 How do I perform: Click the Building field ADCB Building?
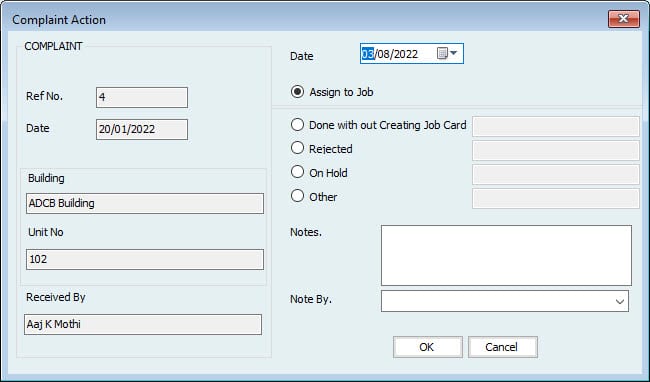point(145,203)
